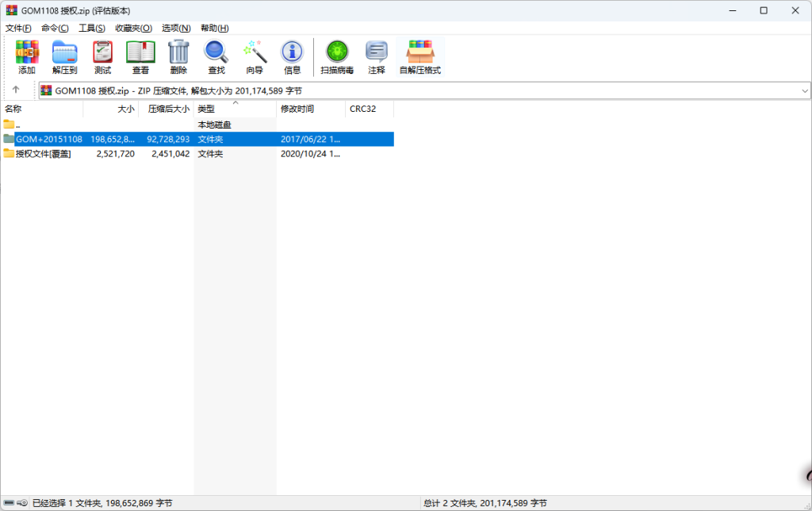The width and height of the screenshot is (812, 511).
Task: Click packed size 92,728,293
Action: pos(168,140)
